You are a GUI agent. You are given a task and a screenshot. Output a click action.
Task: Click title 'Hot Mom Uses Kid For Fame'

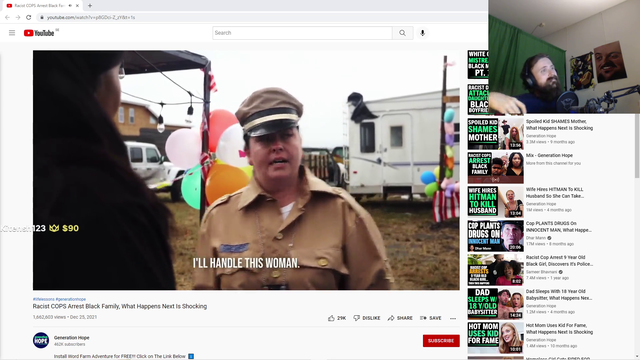pyautogui.click(x=559, y=329)
